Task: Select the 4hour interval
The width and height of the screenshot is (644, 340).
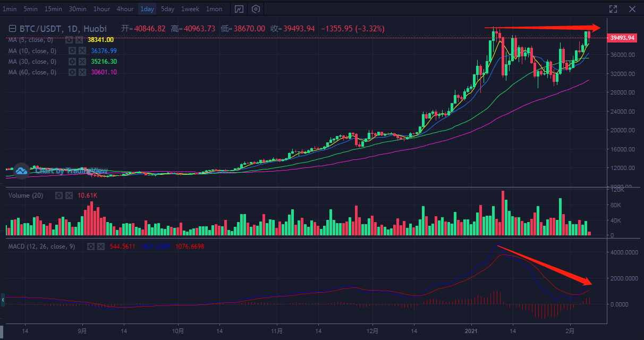Action: (125, 9)
